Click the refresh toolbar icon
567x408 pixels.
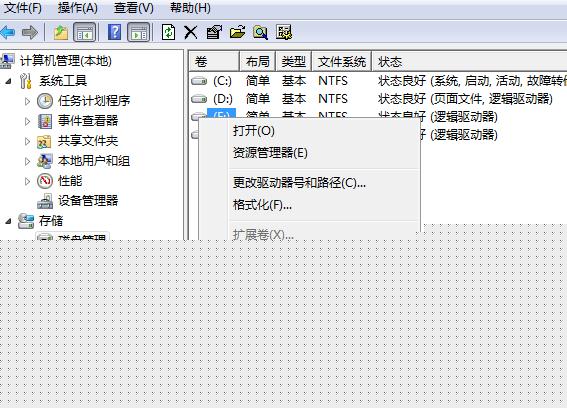point(169,32)
